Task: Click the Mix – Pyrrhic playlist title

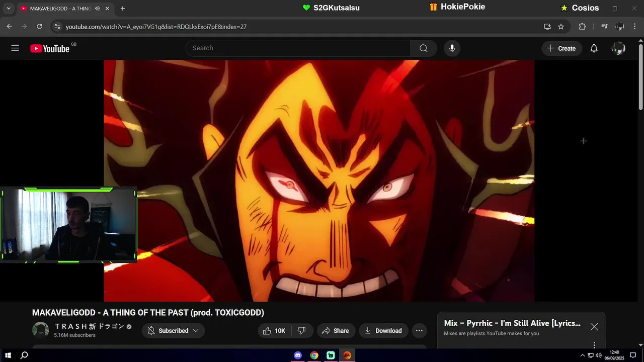Action: click(512, 323)
